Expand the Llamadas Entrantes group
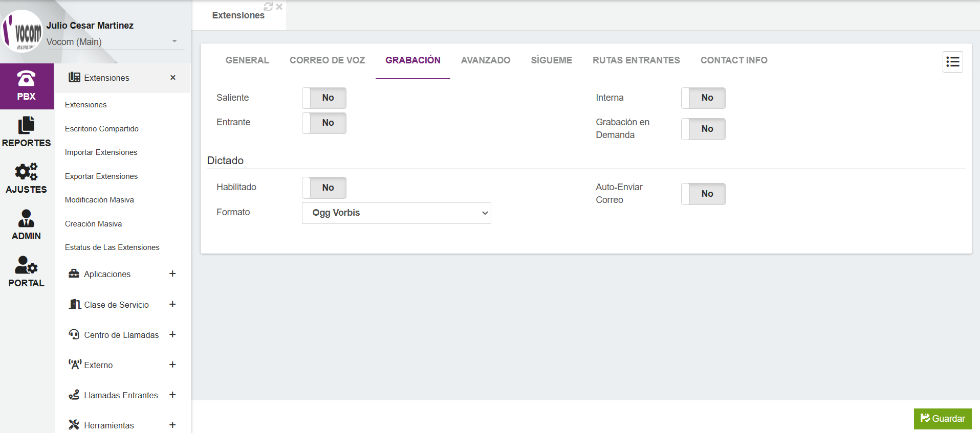The width and height of the screenshot is (980, 433). coord(172,395)
